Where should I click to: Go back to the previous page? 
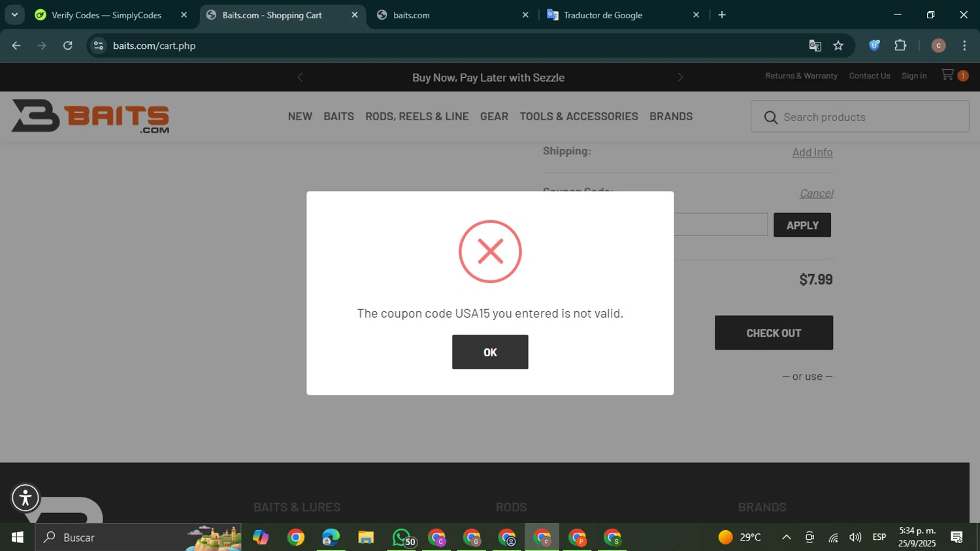[16, 45]
